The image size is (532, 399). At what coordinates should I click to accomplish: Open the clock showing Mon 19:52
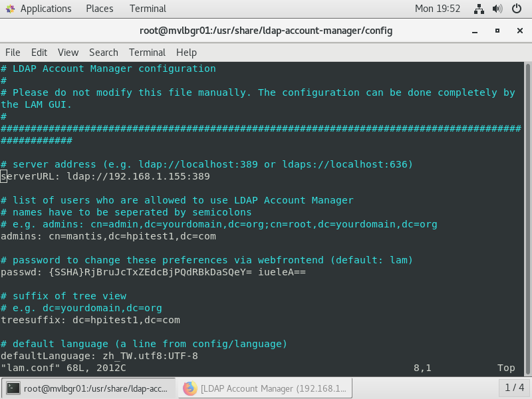point(438,9)
